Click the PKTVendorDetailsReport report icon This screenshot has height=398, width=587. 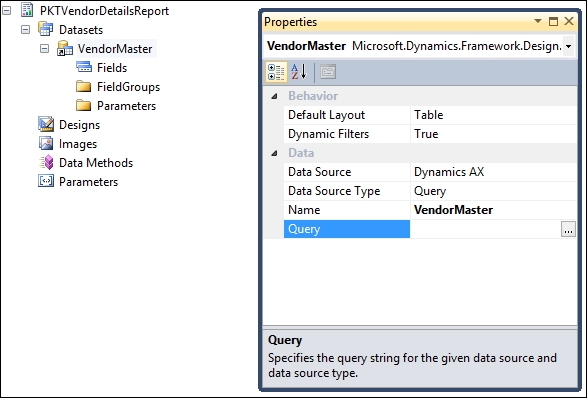(27, 10)
